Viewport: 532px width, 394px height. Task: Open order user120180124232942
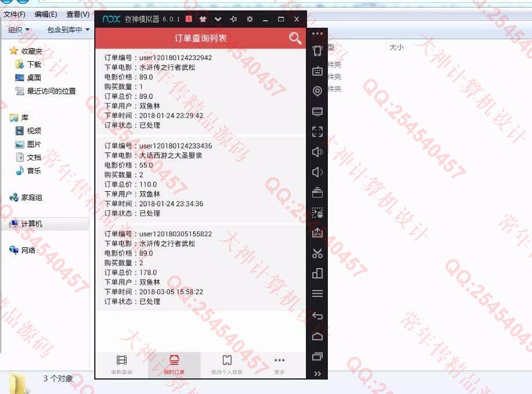pyautogui.click(x=200, y=91)
